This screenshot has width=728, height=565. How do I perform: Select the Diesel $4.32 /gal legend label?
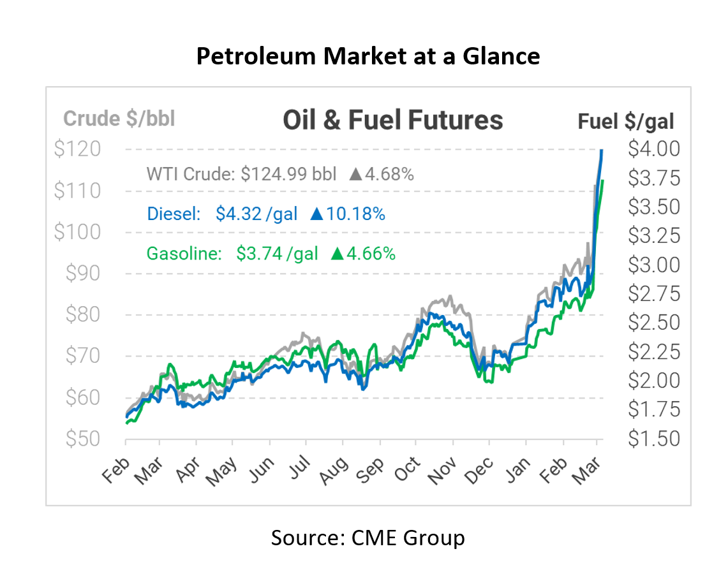(x=222, y=214)
